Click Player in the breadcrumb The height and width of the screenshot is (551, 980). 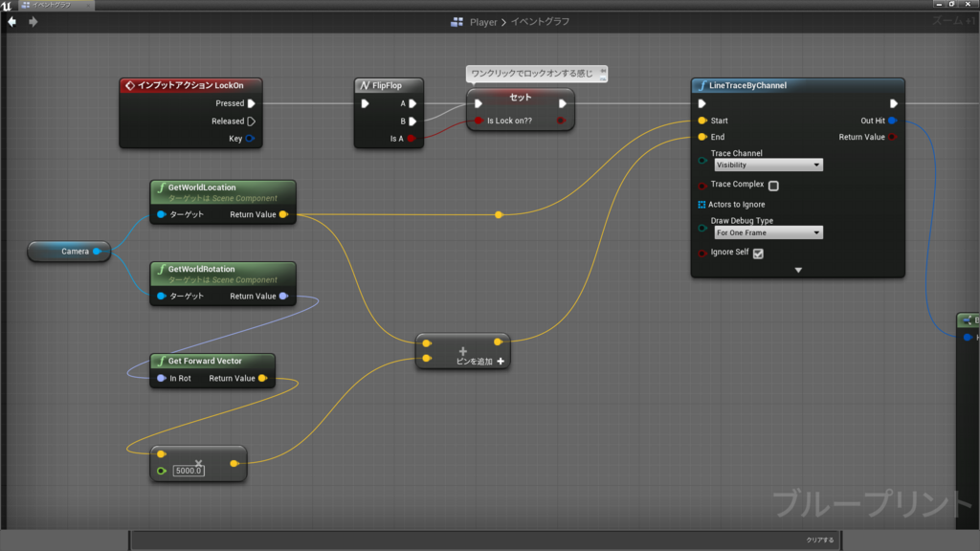483,22
